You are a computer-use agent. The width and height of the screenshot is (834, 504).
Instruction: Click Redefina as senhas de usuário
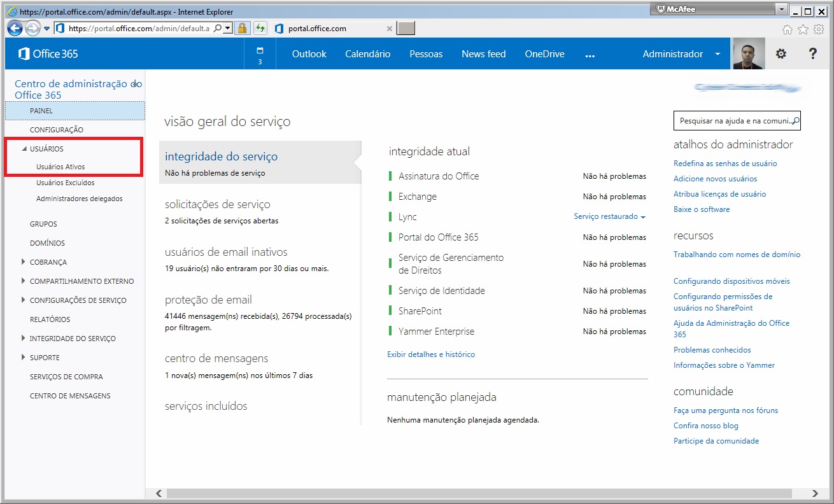(725, 164)
